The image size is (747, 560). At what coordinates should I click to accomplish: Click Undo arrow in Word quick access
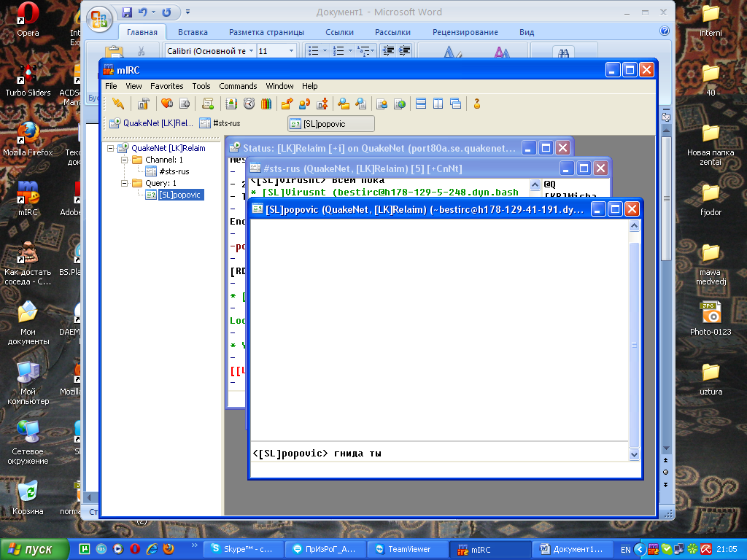point(142,12)
